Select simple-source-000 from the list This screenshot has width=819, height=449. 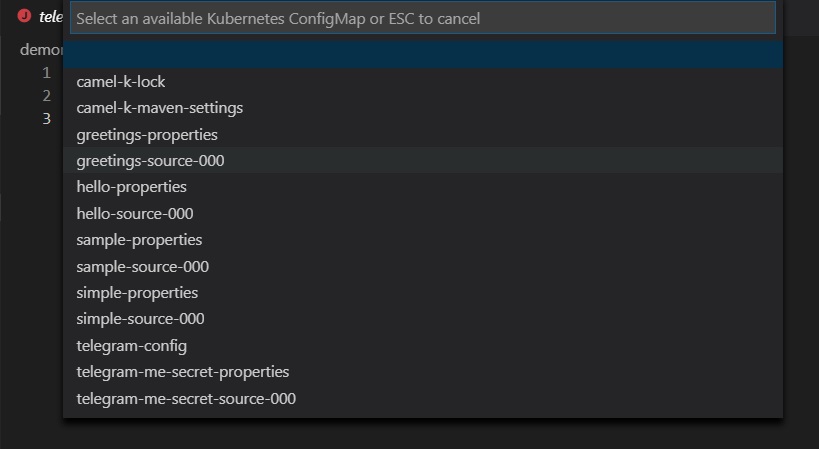[x=423, y=318]
